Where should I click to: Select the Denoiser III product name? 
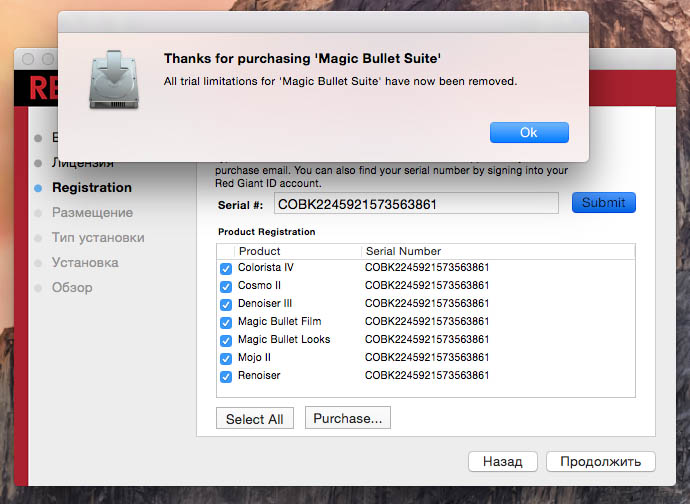(265, 303)
